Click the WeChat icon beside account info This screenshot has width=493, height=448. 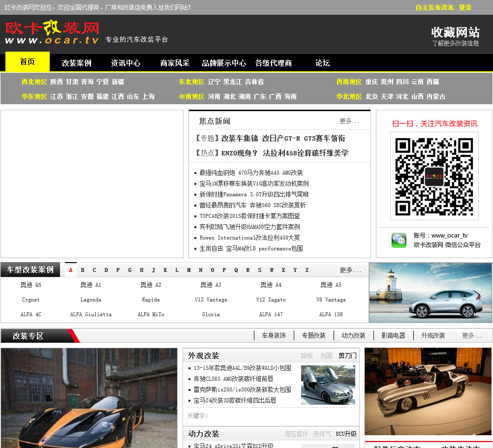pyautogui.click(x=399, y=240)
